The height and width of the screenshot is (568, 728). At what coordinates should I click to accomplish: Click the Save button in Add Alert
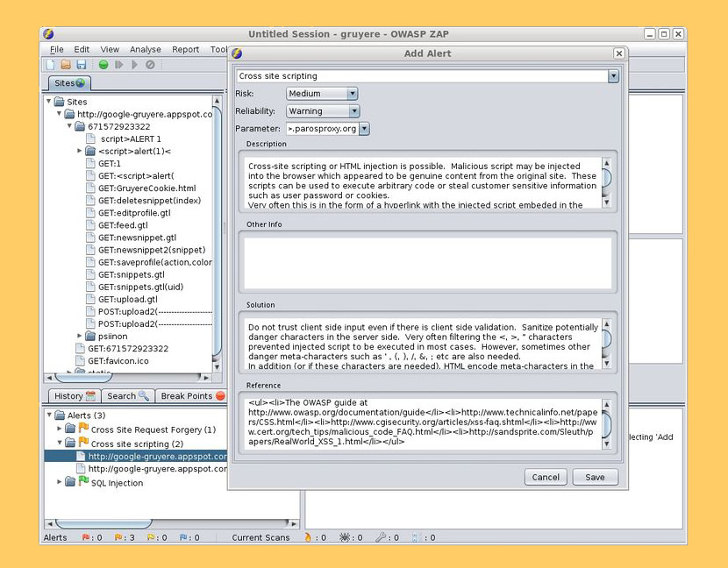coord(595,477)
